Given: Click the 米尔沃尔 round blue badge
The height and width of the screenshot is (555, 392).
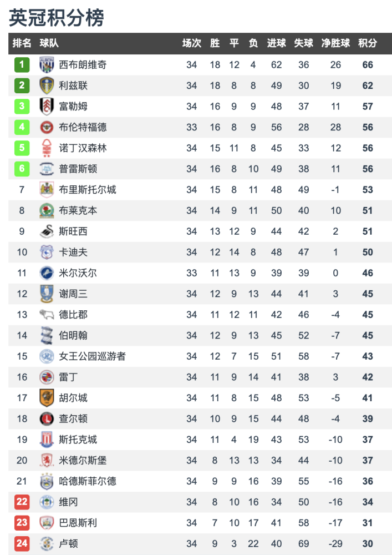Looking at the screenshot, I should point(47,273).
